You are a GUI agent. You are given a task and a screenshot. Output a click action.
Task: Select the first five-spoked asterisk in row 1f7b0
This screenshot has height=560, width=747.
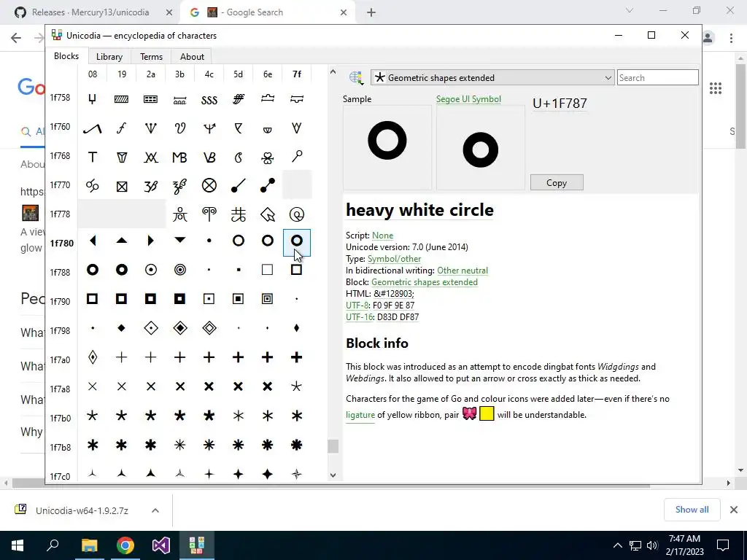coord(93,416)
